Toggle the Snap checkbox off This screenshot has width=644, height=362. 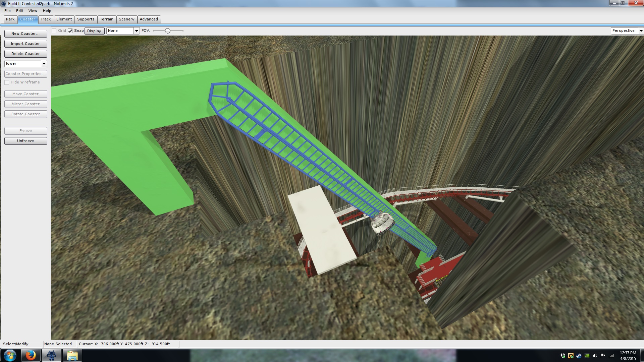point(70,31)
